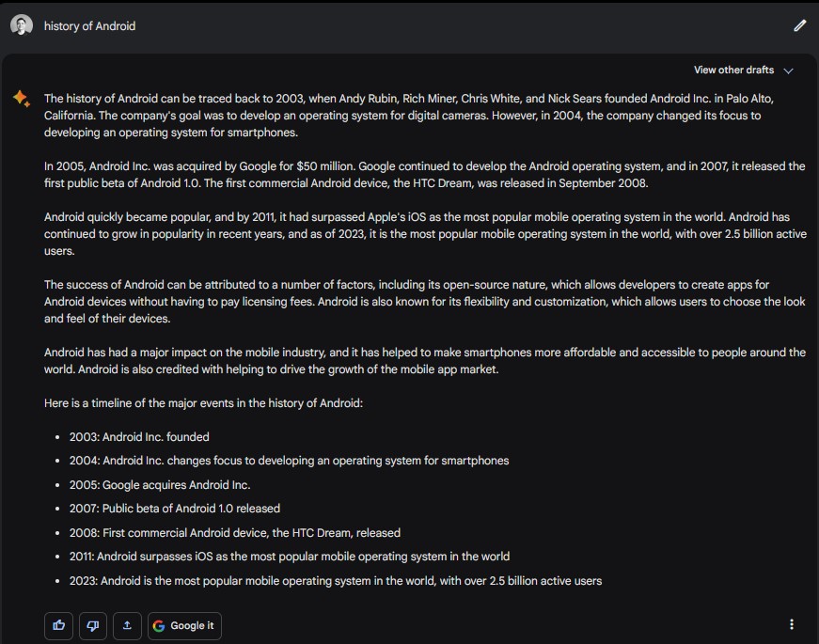Open the user profile avatar
The width and height of the screenshot is (819, 644).
22,25
